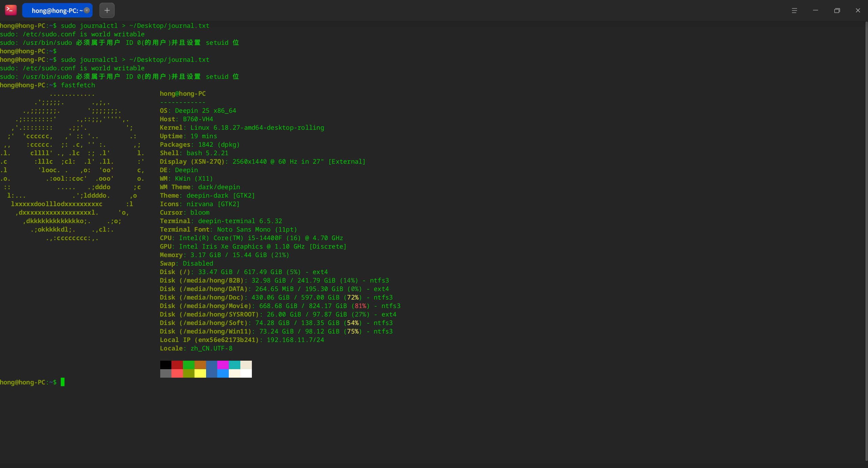The width and height of the screenshot is (868, 468).
Task: Click the first 'sudo journalctl' command line
Action: tap(105, 26)
